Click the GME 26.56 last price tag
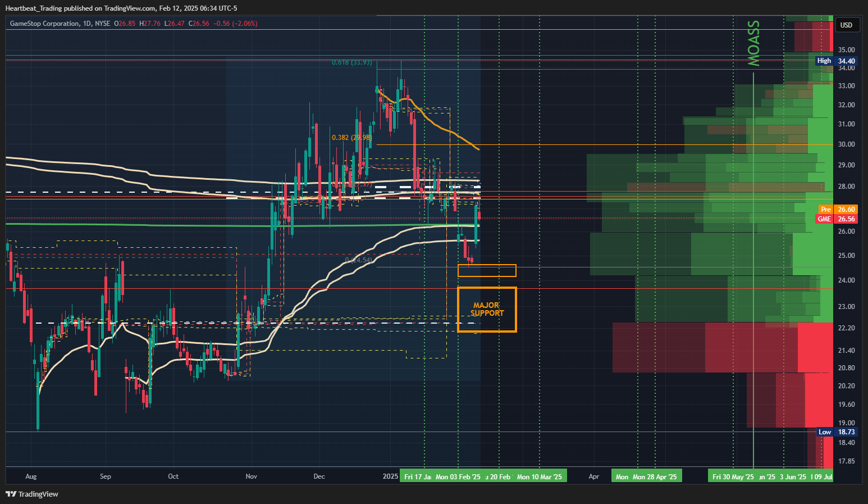Image resolution: width=868 pixels, height=504 pixels. click(x=836, y=219)
